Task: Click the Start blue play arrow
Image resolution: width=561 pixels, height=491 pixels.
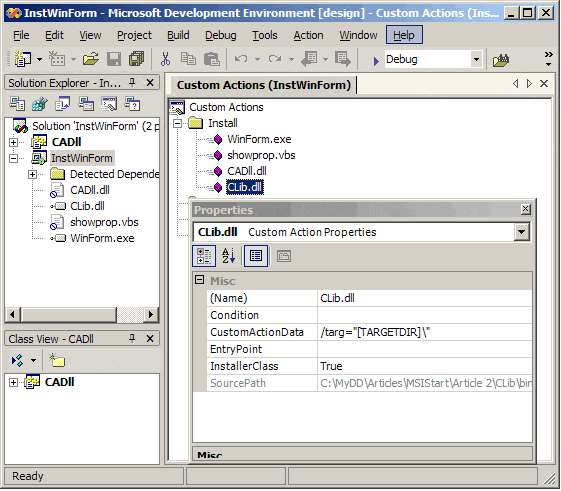Action: [376, 61]
